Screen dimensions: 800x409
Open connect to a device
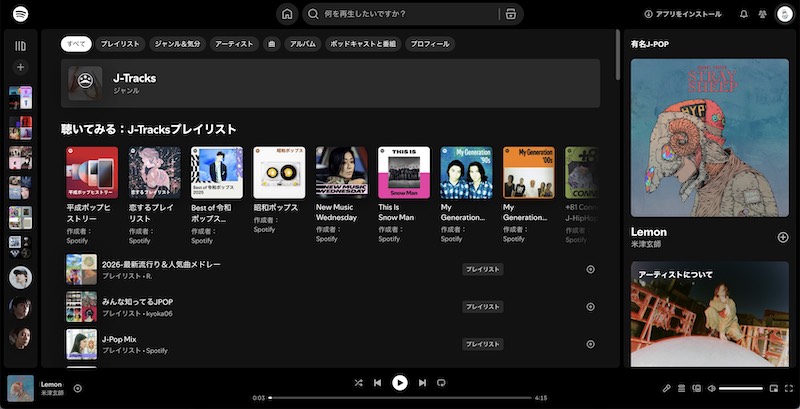[696, 388]
